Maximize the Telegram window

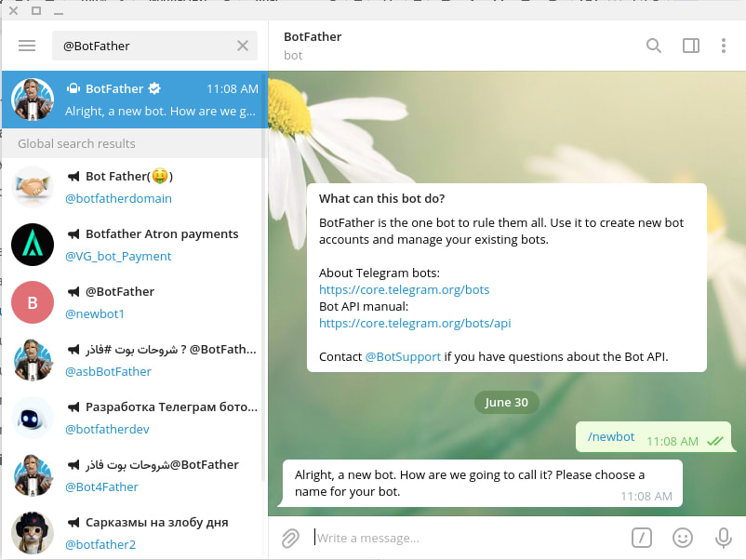click(x=36, y=10)
